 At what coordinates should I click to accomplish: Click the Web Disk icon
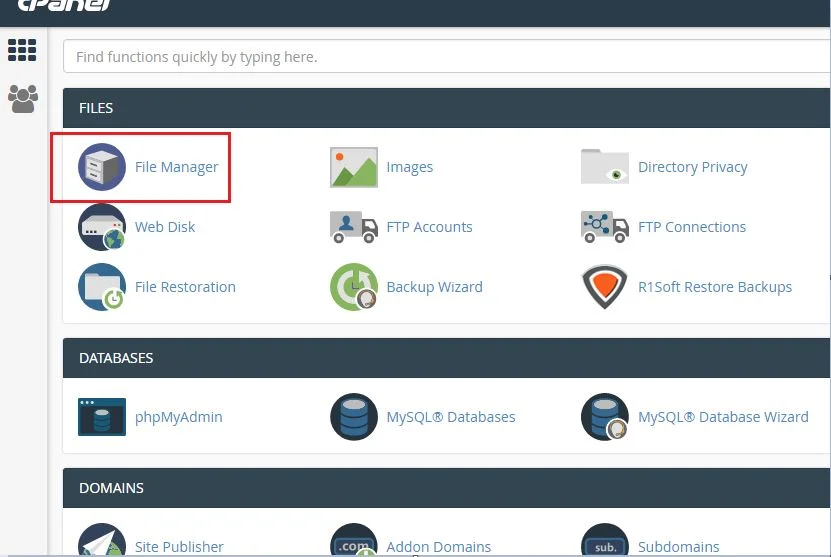pos(102,227)
